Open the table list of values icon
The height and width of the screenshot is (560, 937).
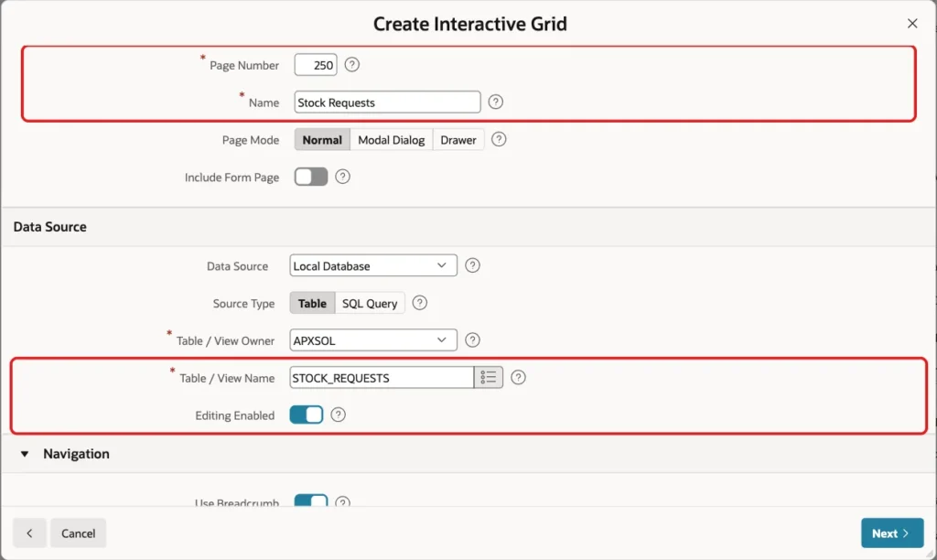489,377
